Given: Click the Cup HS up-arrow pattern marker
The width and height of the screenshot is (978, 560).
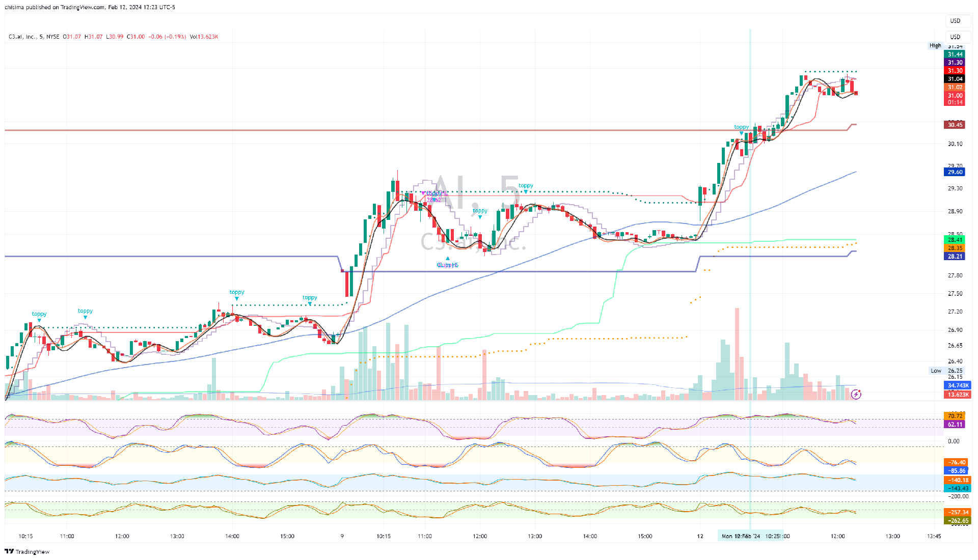Looking at the screenshot, I should [448, 259].
